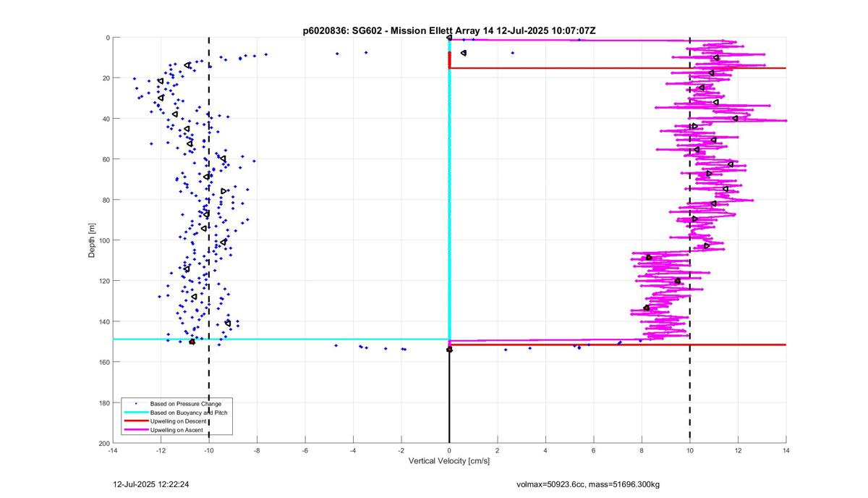This screenshot has width=868, height=498.
Task: Click depth axis tick label 160
Action: (103, 362)
